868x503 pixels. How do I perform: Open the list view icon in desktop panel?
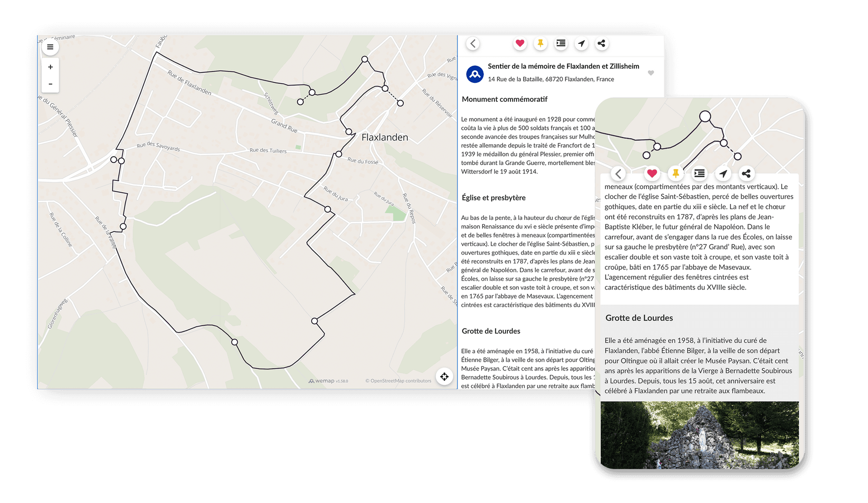(561, 43)
